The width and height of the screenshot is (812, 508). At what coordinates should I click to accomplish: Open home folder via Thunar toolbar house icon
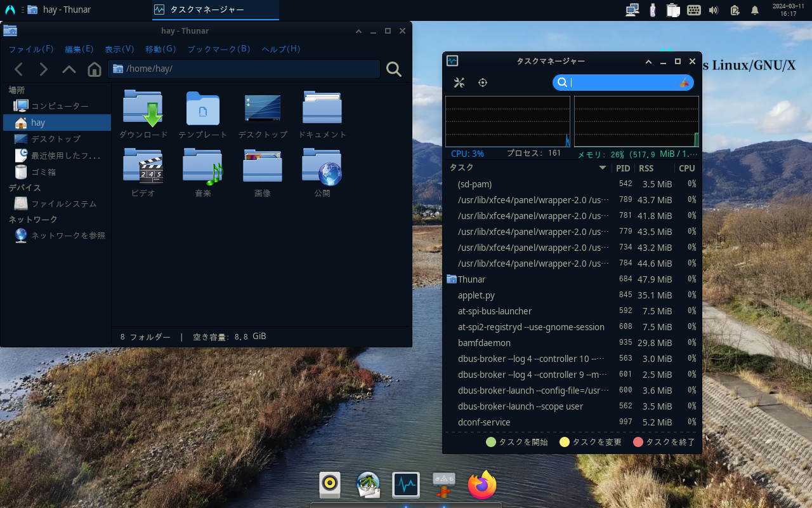coord(95,69)
